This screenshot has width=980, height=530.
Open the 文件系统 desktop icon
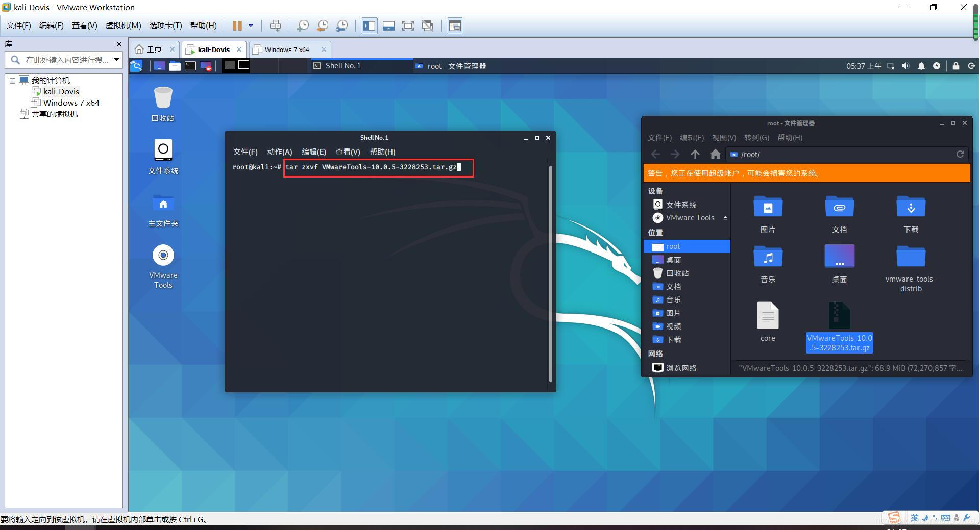[x=163, y=157]
